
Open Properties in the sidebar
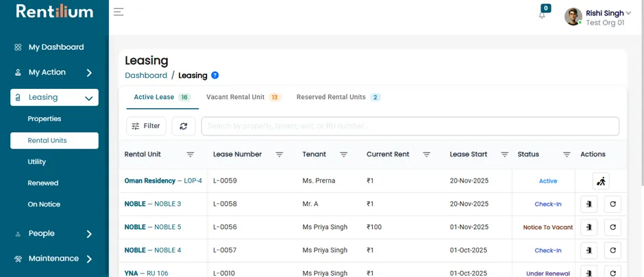(x=45, y=119)
